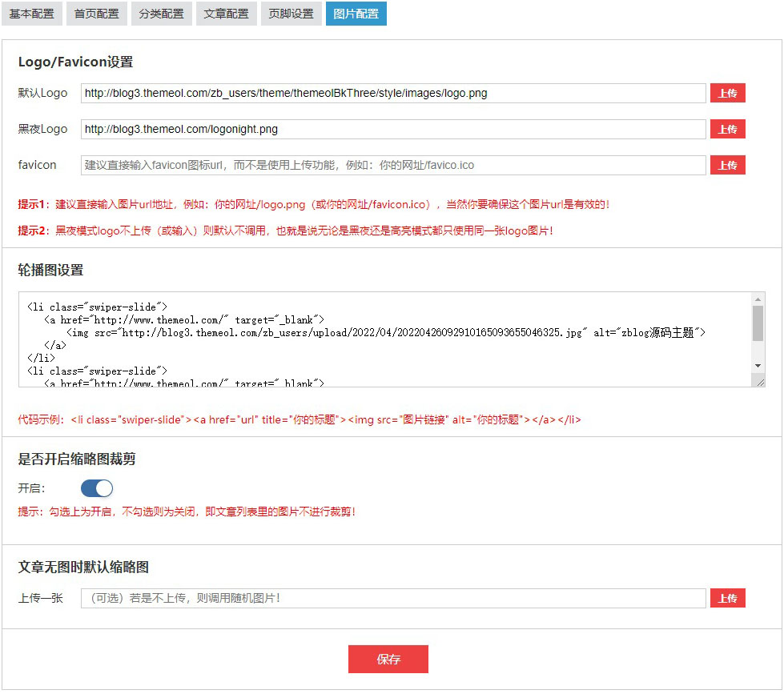Switch to the 基本配置 tab
Image resolution: width=784 pixels, height=694 pixels.
32,14
